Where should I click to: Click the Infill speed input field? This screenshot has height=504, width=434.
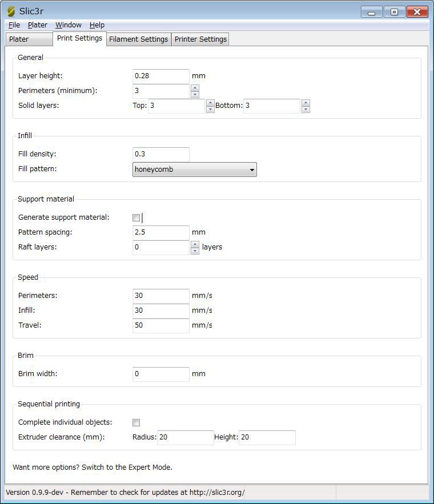[160, 311]
